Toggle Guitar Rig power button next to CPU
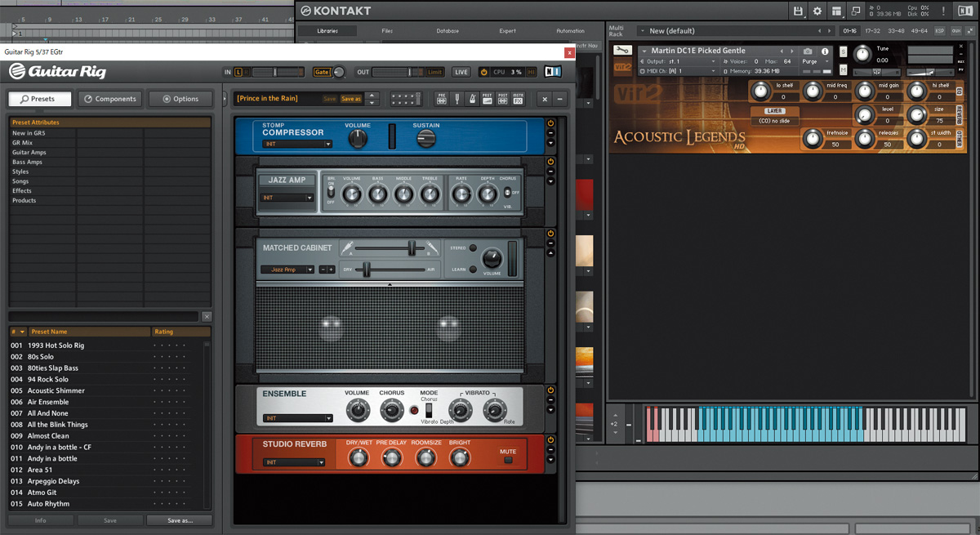Screen dimensions: 980x535 click(483, 72)
